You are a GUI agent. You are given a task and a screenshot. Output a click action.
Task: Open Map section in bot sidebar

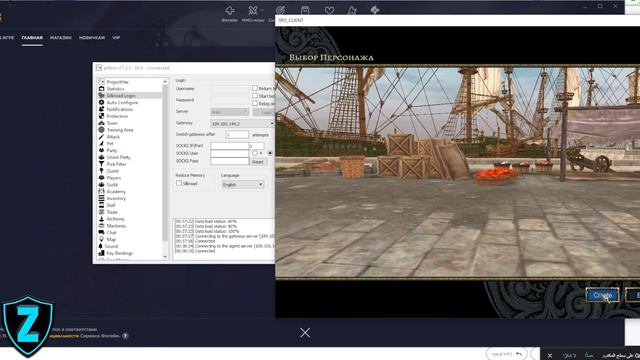(111, 240)
